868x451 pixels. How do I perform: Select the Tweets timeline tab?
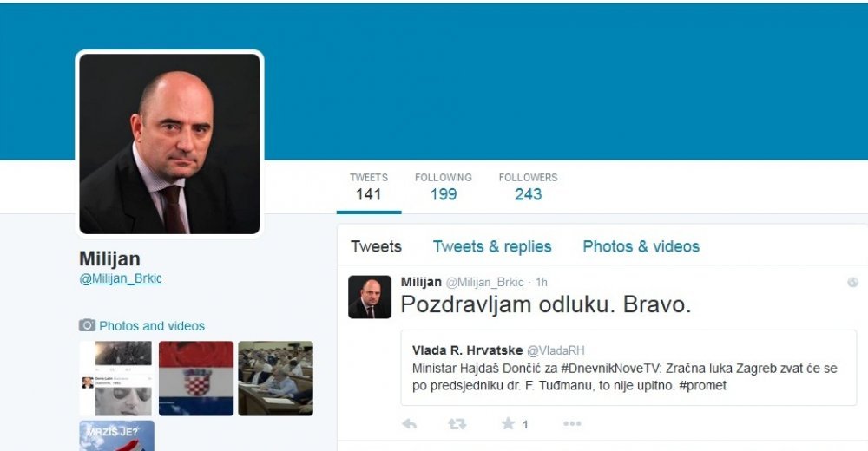(376, 246)
